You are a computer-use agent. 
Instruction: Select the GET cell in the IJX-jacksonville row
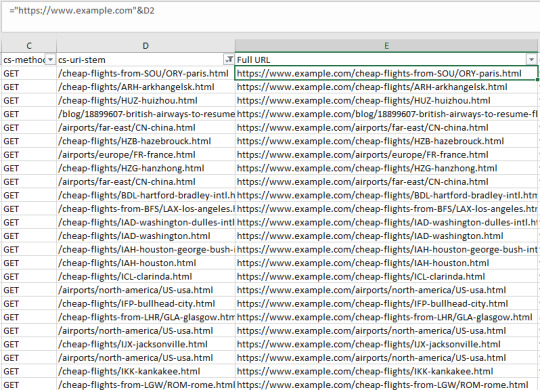coord(29,344)
